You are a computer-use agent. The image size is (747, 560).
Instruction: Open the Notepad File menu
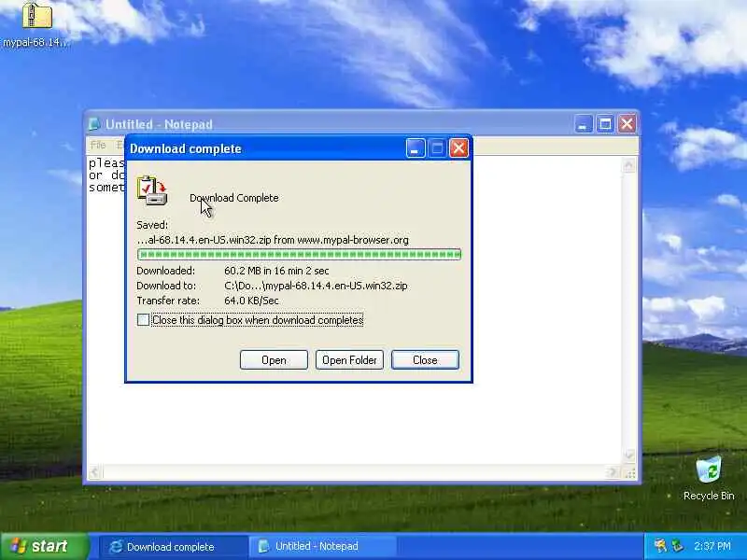coord(98,145)
